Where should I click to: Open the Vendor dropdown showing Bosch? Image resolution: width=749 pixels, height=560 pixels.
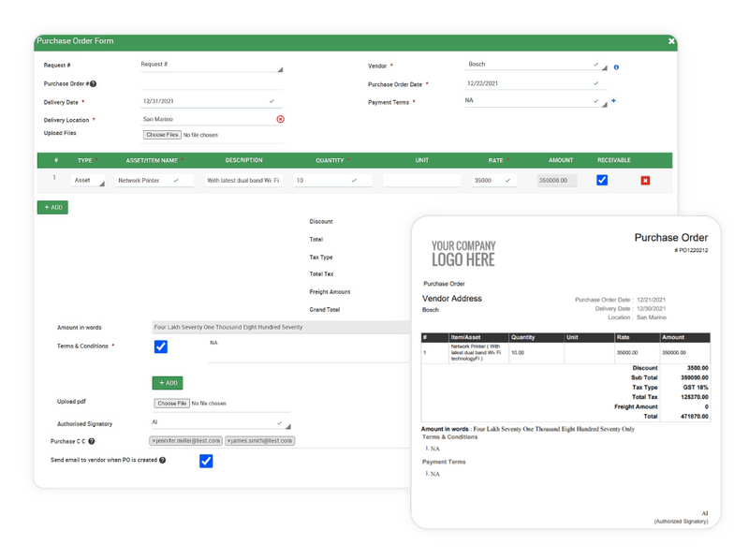click(x=534, y=66)
